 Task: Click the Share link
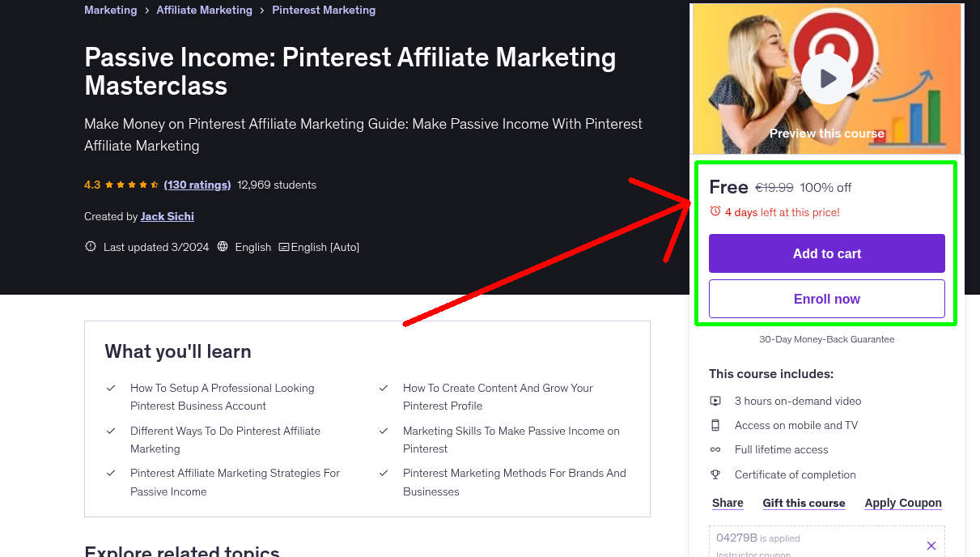pyautogui.click(x=728, y=503)
